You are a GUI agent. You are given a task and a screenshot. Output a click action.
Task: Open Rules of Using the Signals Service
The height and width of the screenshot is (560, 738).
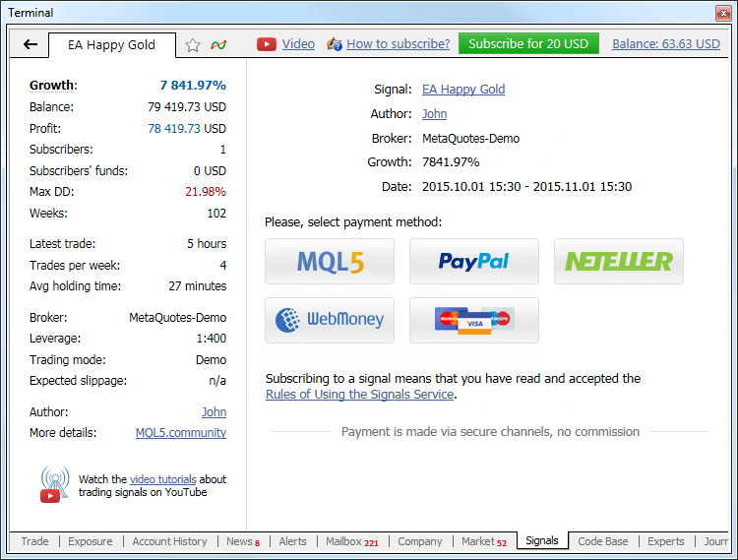click(x=359, y=395)
